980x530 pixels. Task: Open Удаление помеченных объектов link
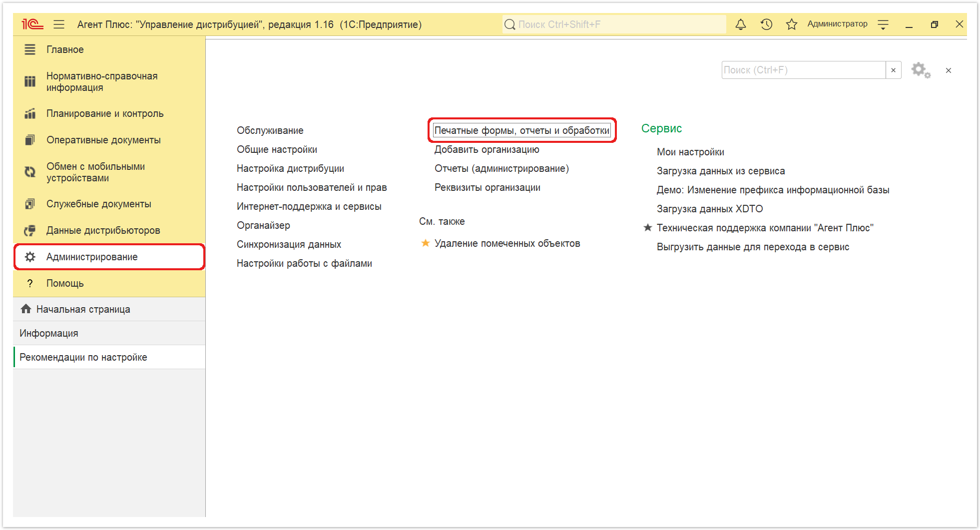[507, 243]
